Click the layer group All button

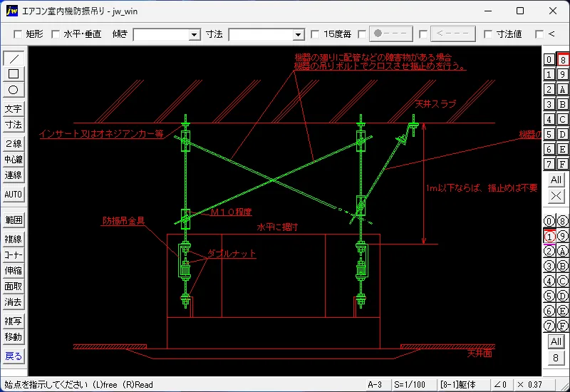click(x=556, y=180)
